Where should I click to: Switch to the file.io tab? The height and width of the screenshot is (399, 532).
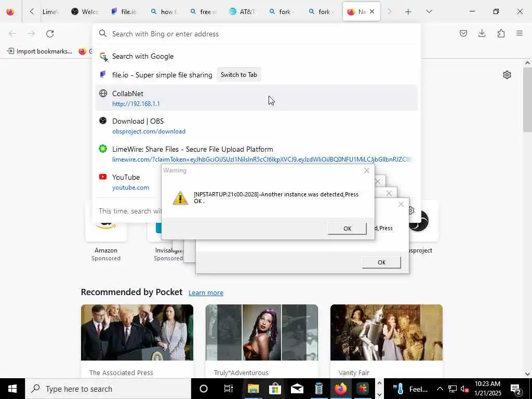(x=124, y=12)
